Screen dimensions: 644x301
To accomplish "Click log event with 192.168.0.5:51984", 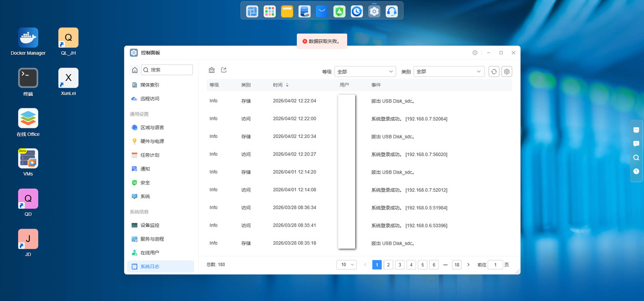I will (x=359, y=208).
